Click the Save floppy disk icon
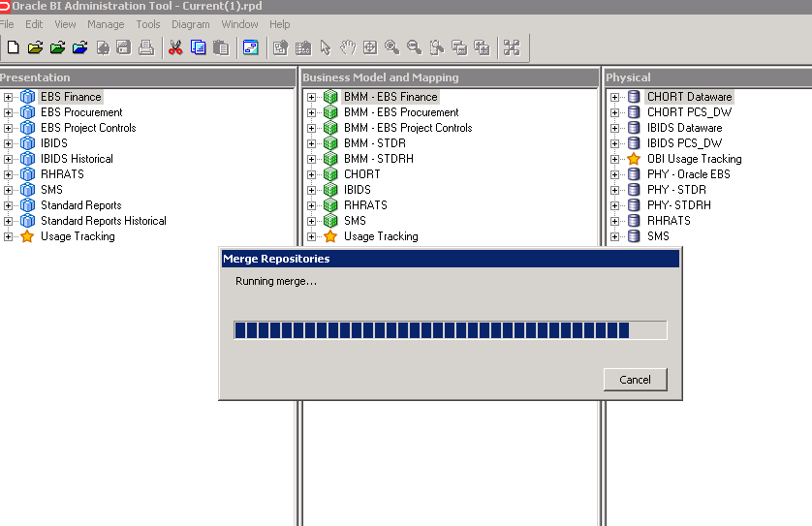 [124, 48]
